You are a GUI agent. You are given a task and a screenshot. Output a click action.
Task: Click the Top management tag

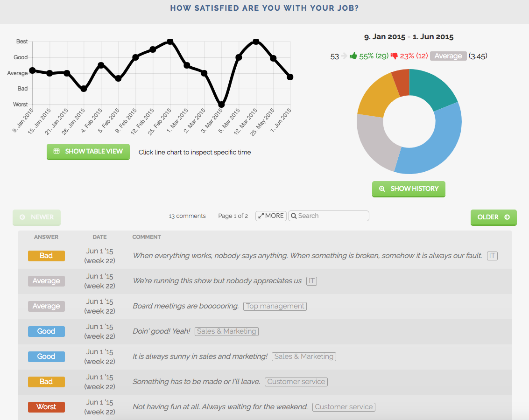click(x=275, y=306)
